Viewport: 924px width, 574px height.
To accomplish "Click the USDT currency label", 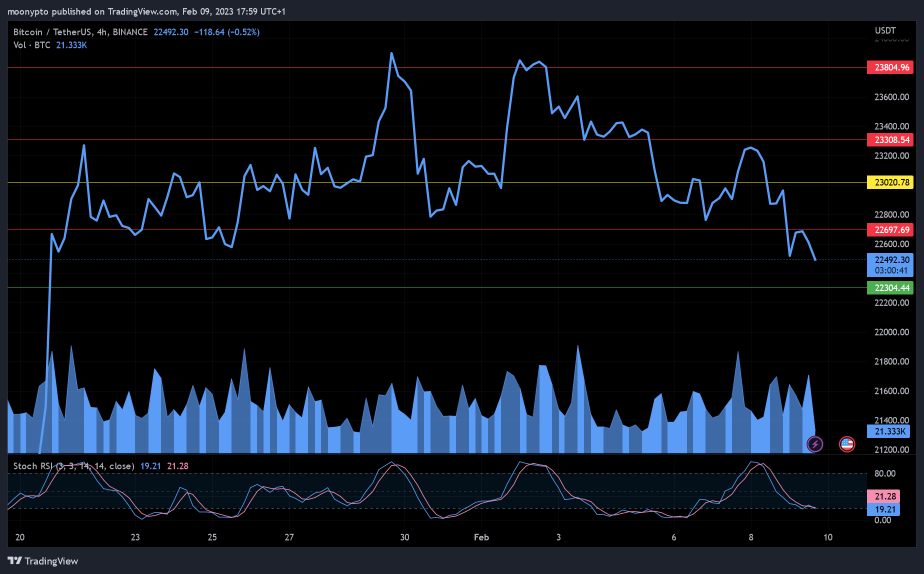I will [x=885, y=30].
